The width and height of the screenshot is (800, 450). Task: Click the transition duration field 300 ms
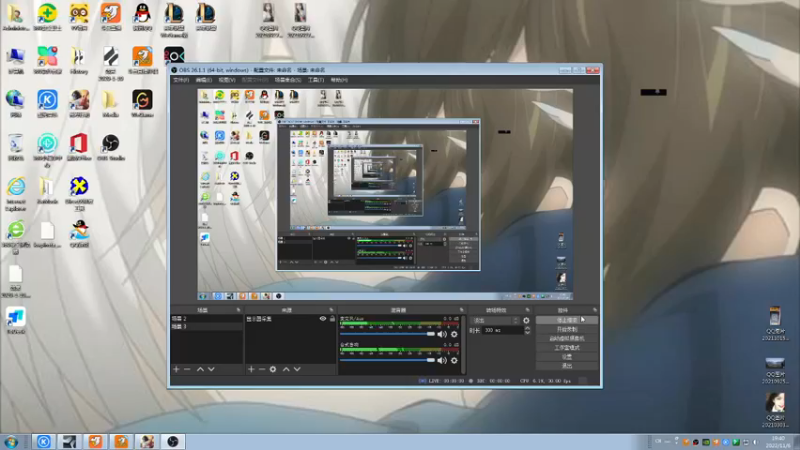coord(503,331)
